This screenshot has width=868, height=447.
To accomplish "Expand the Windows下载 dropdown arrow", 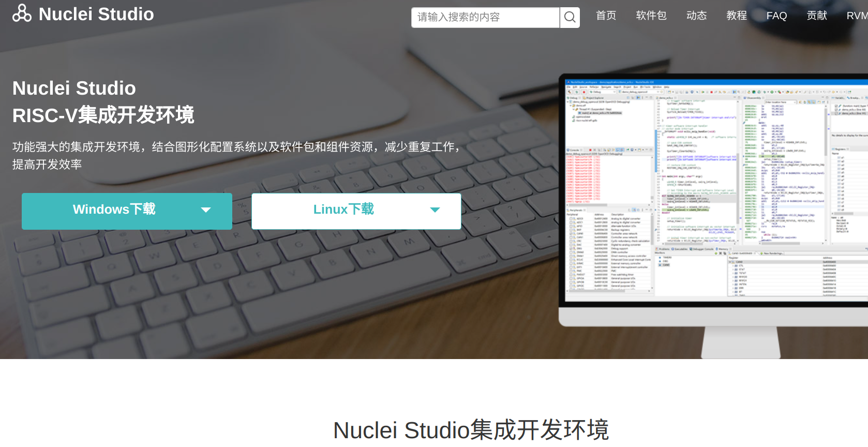I will (x=206, y=210).
